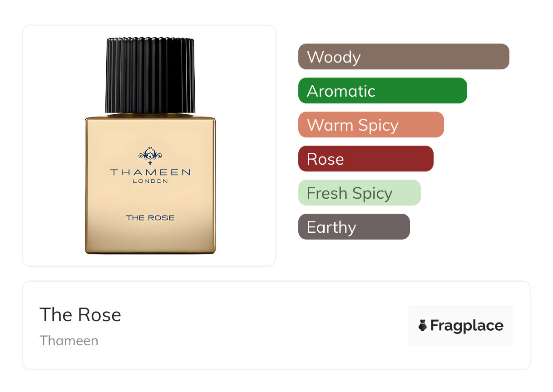This screenshot has width=553, height=392.
Task: Select the green Aromatic accord bar
Action: point(383,91)
